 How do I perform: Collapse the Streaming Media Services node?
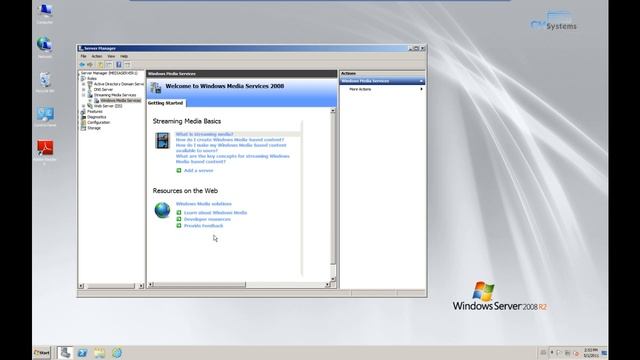coord(84,95)
